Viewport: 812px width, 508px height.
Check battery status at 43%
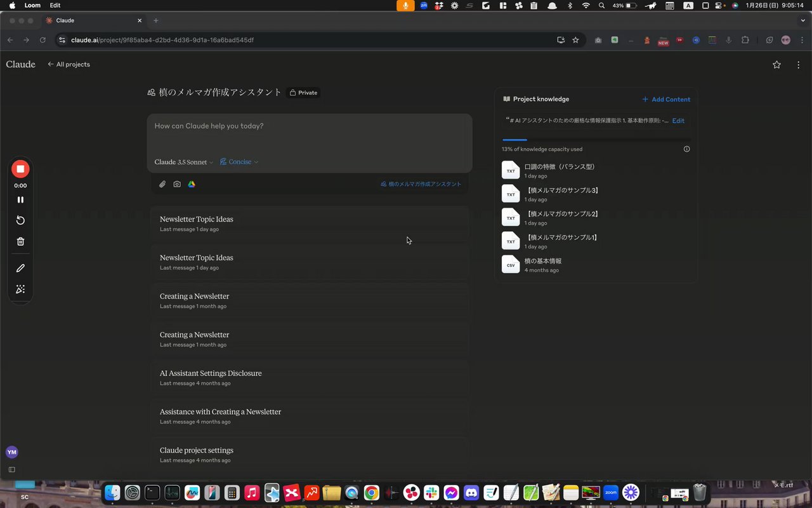coord(625,5)
